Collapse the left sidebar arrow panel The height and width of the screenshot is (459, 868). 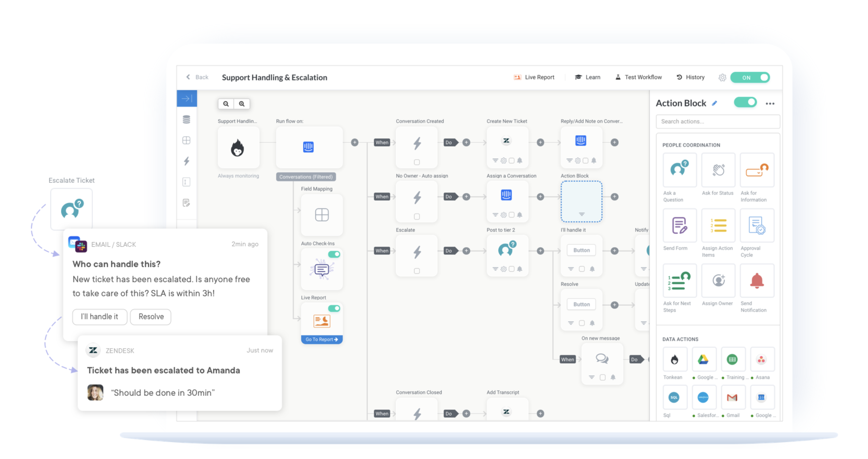[x=187, y=99]
